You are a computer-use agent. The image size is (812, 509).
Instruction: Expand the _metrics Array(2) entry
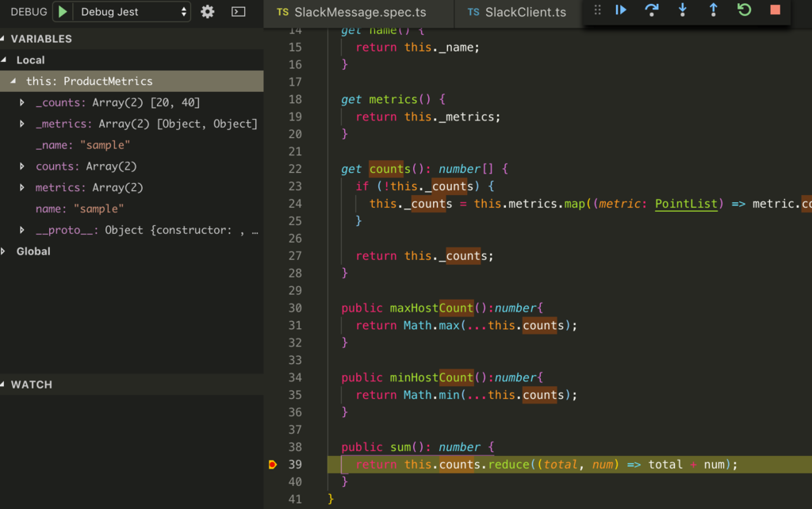pyautogui.click(x=22, y=124)
